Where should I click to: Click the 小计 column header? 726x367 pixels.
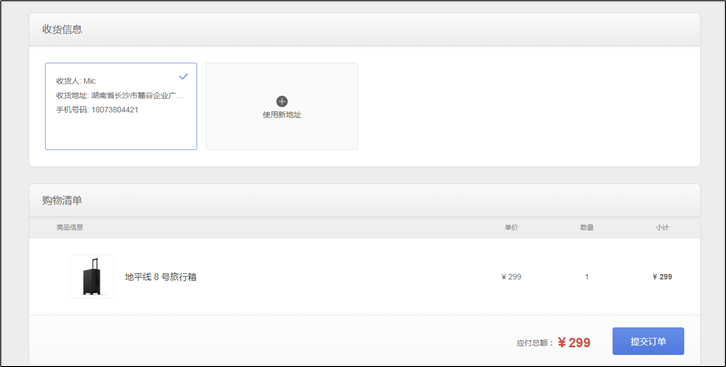tap(662, 227)
